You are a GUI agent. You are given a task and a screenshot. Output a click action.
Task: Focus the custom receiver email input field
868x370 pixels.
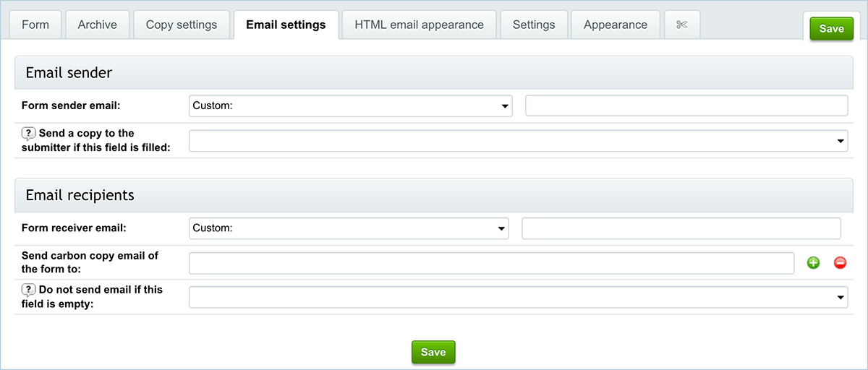(x=681, y=228)
